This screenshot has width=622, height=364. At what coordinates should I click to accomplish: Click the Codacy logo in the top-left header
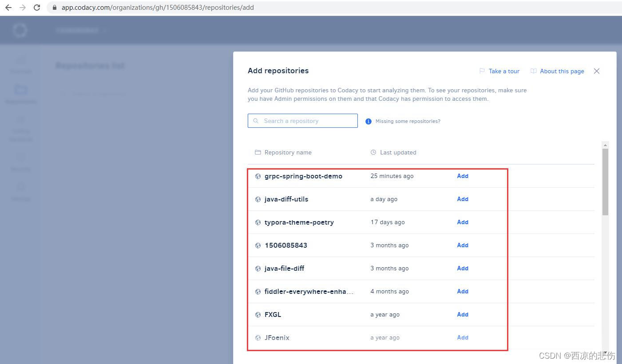[20, 30]
